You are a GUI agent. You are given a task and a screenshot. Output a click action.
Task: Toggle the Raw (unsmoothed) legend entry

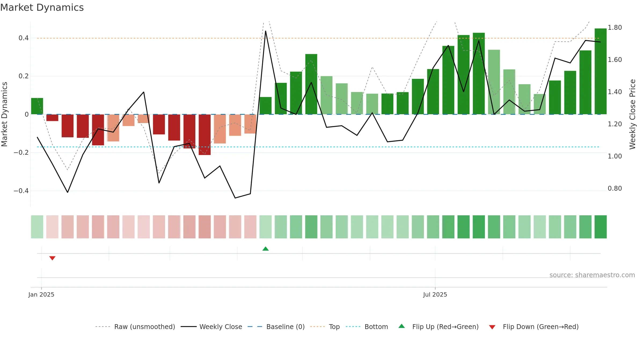tap(135, 327)
